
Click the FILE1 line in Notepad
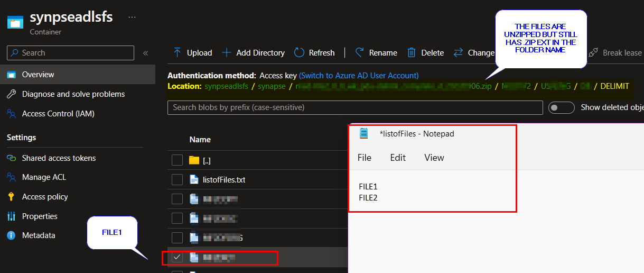368,187
